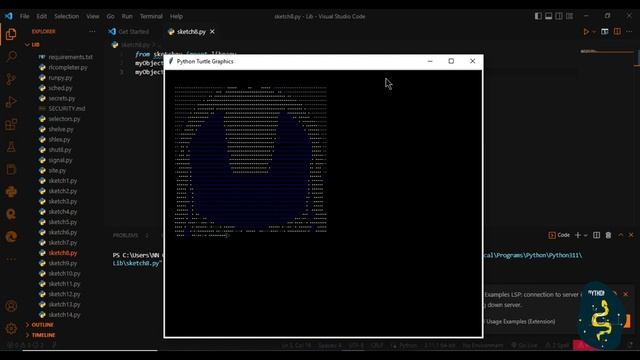Open the Help menu
640x360 pixels.
tap(176, 16)
